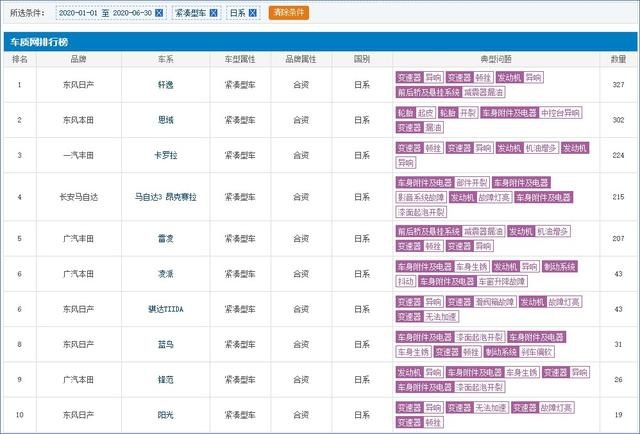Open the 雷凌 car series link
This screenshot has height=434, width=640.
coord(166,239)
